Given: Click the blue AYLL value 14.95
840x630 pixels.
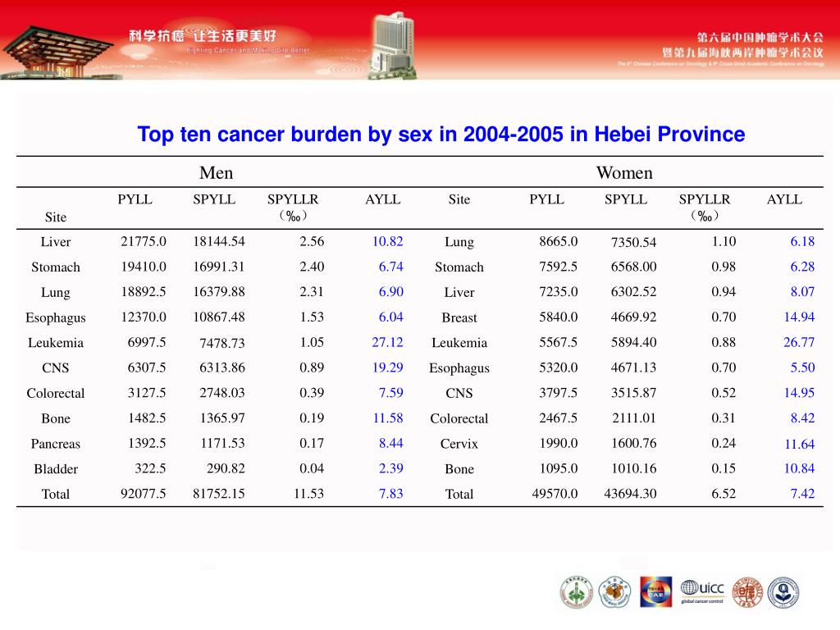Looking at the screenshot, I should 799,393.
